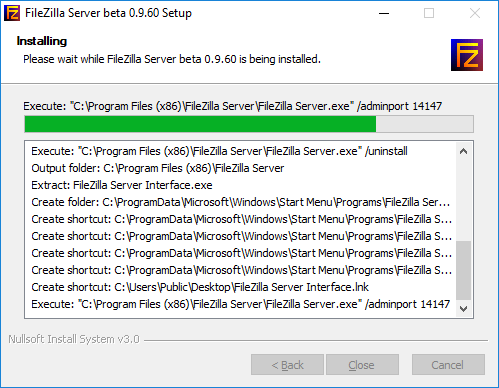This screenshot has height=388, width=499.
Task: Click the green installation progress bar
Action: point(249,124)
